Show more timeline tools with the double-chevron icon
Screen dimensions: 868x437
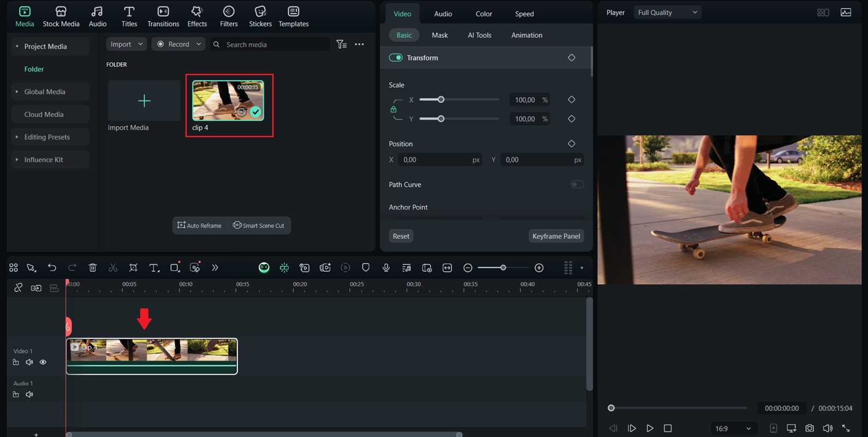pyautogui.click(x=215, y=268)
